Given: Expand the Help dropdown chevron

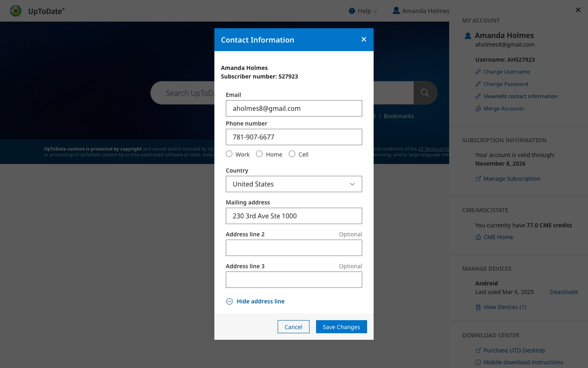Looking at the screenshot, I should point(375,11).
